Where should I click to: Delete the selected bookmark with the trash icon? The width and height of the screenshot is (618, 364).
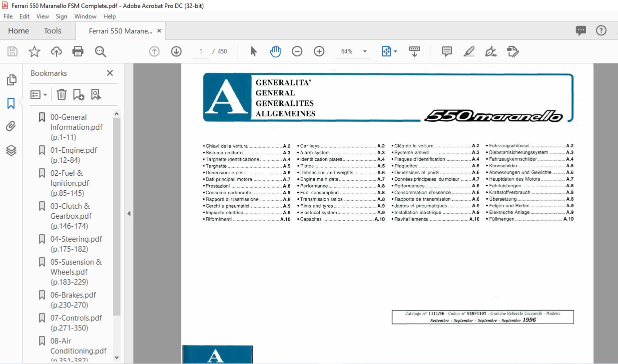(61, 94)
